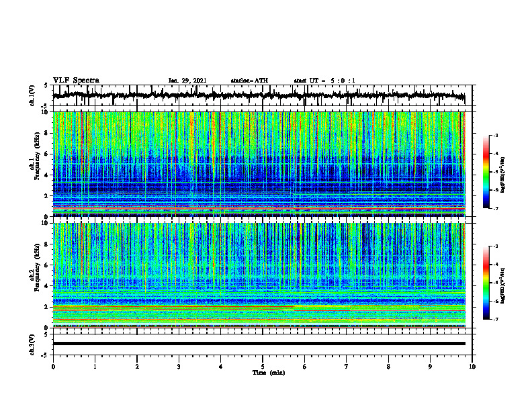532x411 pixels.
Task: Click the "ch.1(V)" waveform axis label
Action: click(32, 95)
